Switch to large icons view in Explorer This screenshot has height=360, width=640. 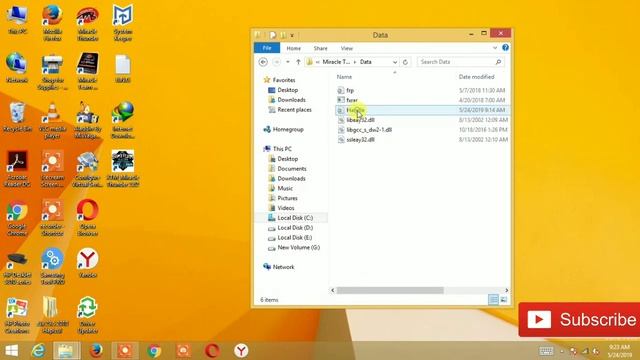point(504,300)
